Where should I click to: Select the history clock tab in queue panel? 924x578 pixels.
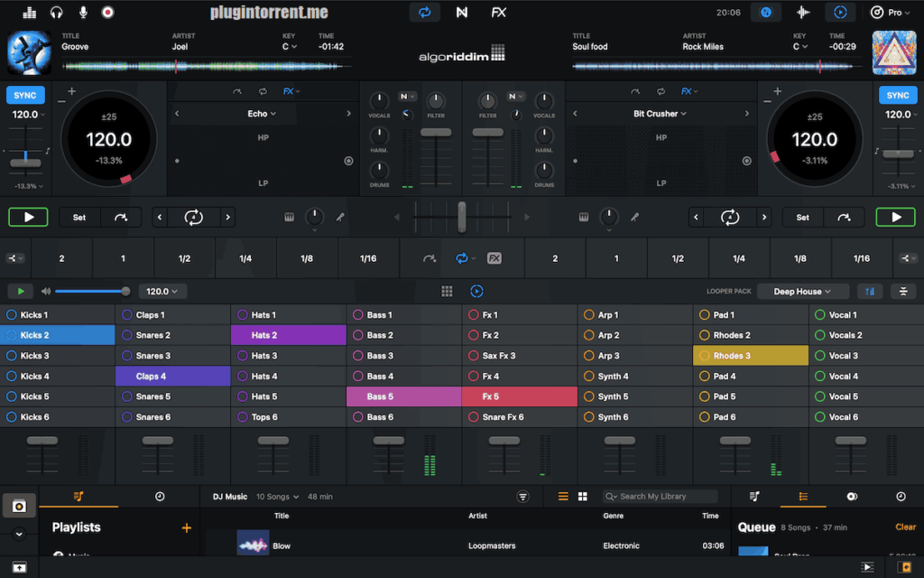901,497
